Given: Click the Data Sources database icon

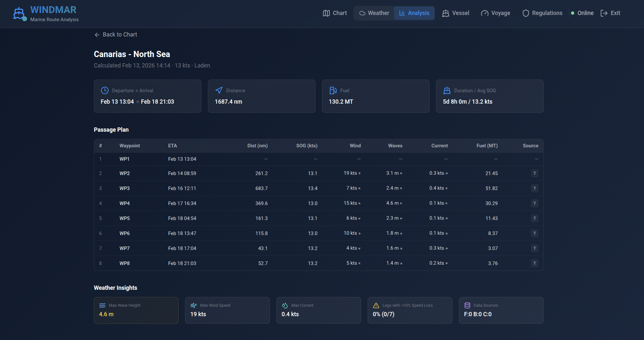Looking at the screenshot, I should (467, 305).
